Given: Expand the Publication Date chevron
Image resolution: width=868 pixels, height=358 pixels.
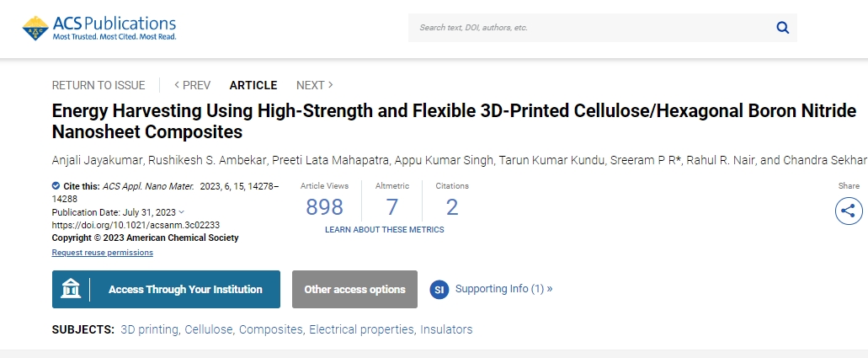Looking at the screenshot, I should click(182, 211).
